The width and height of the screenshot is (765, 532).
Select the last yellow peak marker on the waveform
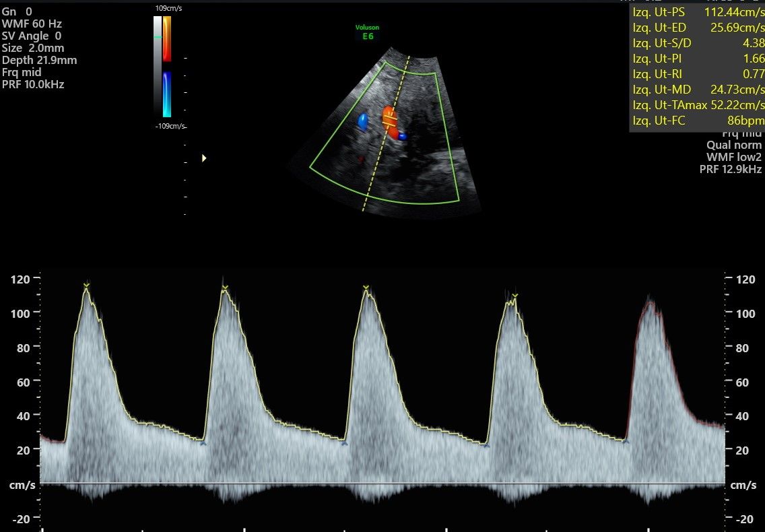[x=514, y=295]
